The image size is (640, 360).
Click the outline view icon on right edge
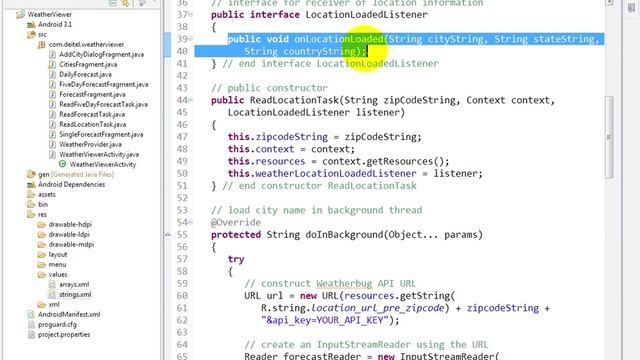coord(631,8)
